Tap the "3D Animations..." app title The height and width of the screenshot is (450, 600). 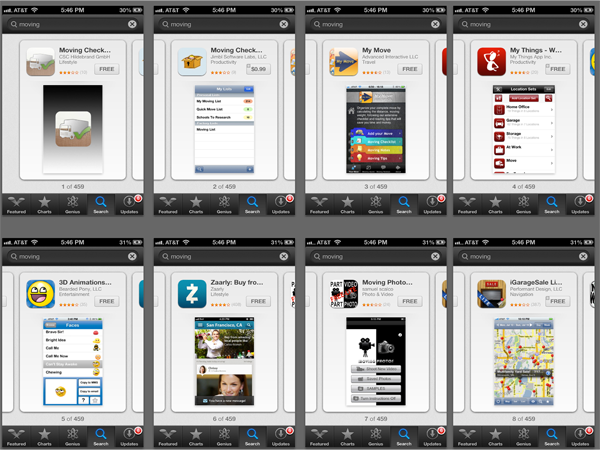85,282
